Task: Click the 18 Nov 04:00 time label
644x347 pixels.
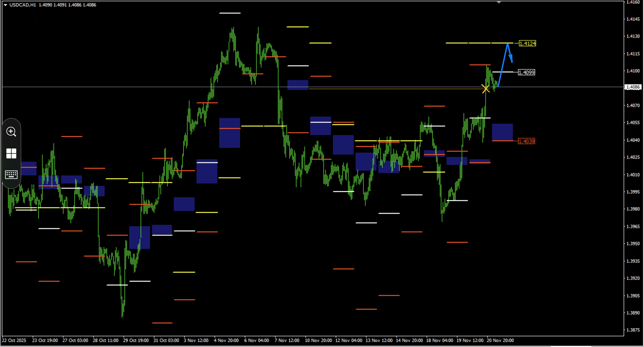Action: [439, 340]
